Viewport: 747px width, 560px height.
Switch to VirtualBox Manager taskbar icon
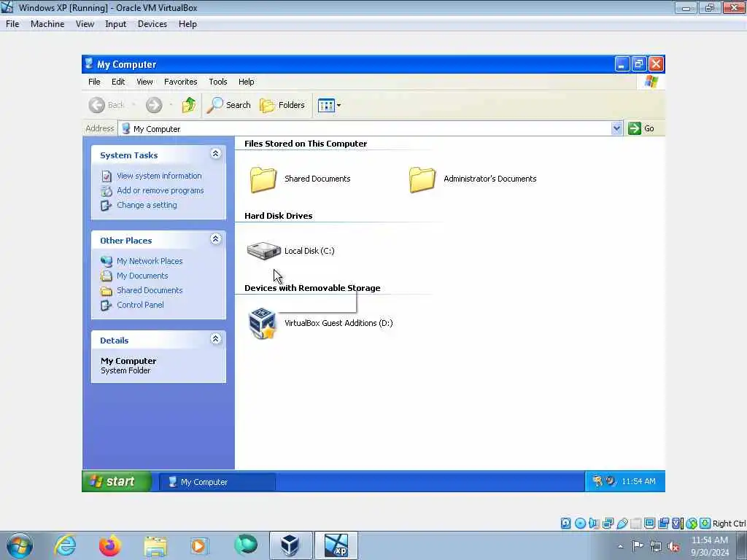[x=290, y=545]
